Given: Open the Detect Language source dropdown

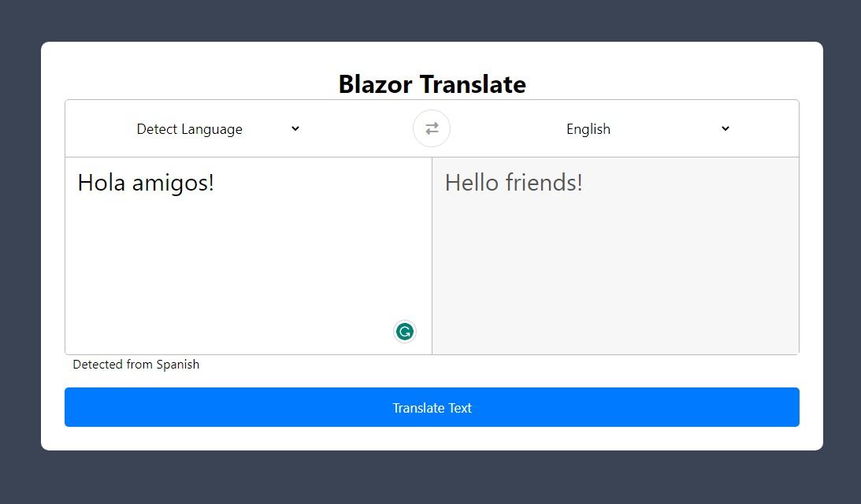Looking at the screenshot, I should point(218,129).
